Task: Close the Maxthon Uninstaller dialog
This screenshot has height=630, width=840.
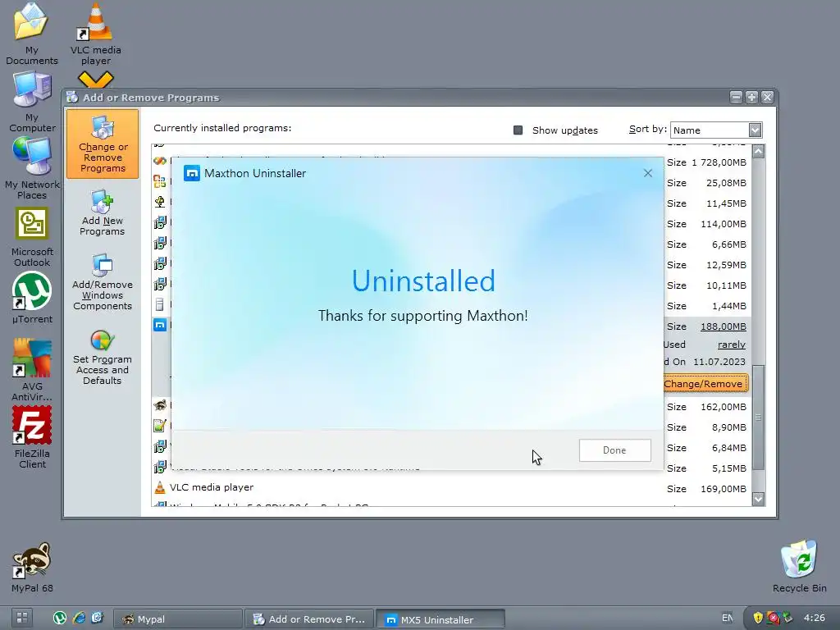Action: point(648,173)
